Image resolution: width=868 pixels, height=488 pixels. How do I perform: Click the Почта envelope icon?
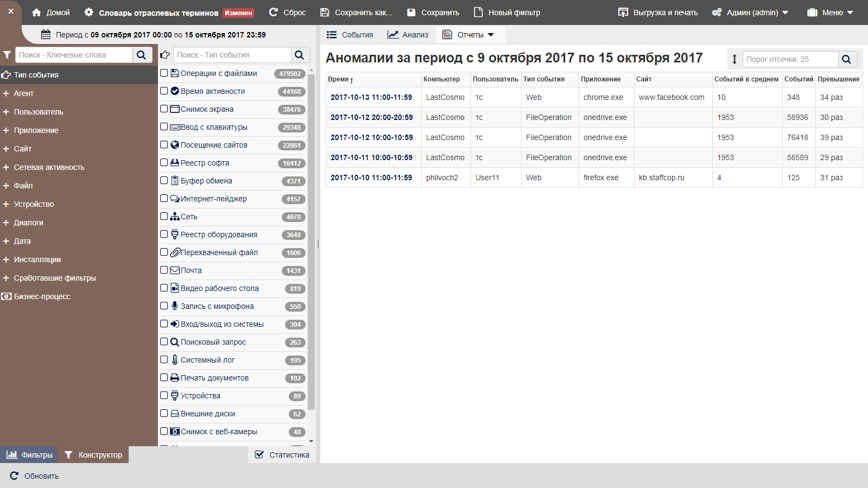pos(175,270)
